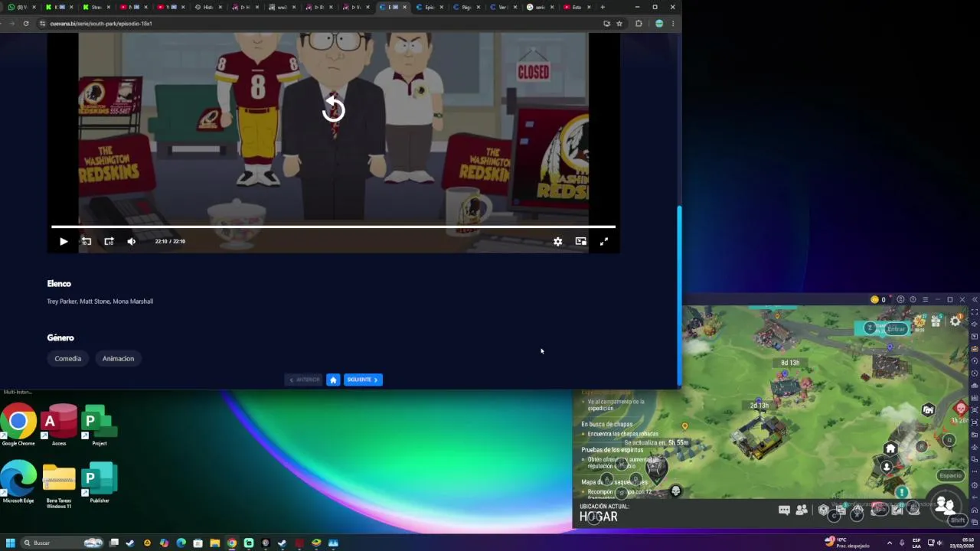Click the taskbar weather widget
The image size is (980, 551).
tap(847, 543)
